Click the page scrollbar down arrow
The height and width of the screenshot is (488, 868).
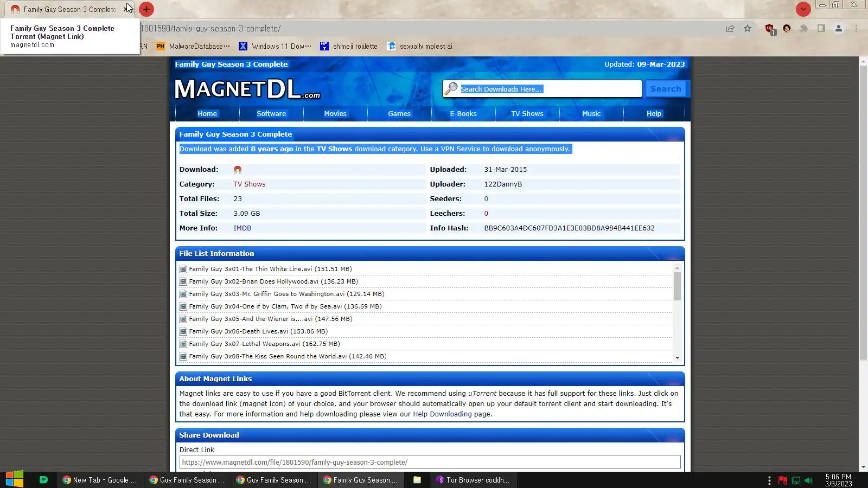click(863, 467)
